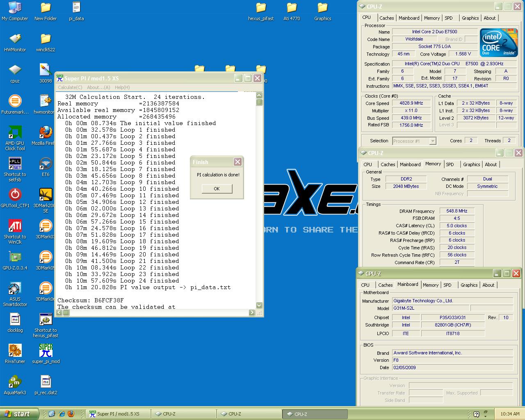Click Super PI vertical scrollbar down arrow
The height and width of the screenshot is (420, 525).
pos(259,305)
